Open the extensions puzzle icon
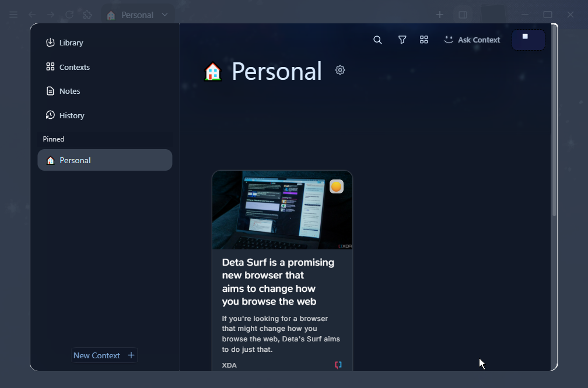 pos(87,15)
